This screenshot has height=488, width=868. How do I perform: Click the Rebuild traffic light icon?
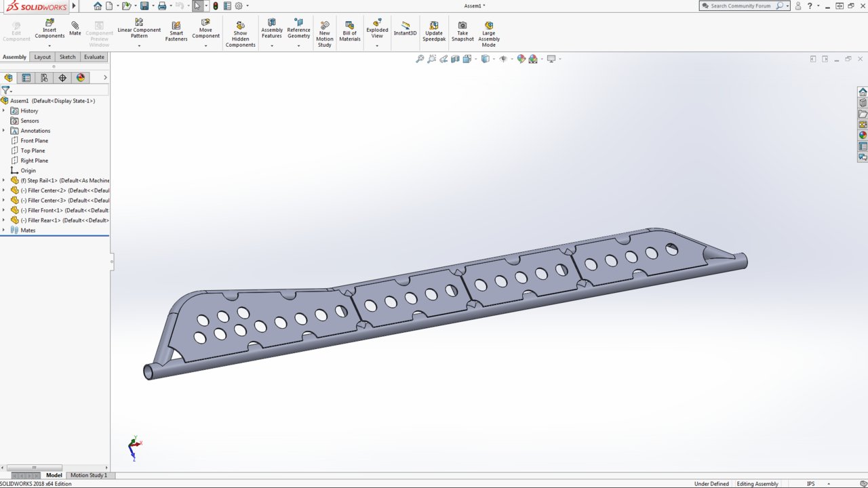[216, 5]
